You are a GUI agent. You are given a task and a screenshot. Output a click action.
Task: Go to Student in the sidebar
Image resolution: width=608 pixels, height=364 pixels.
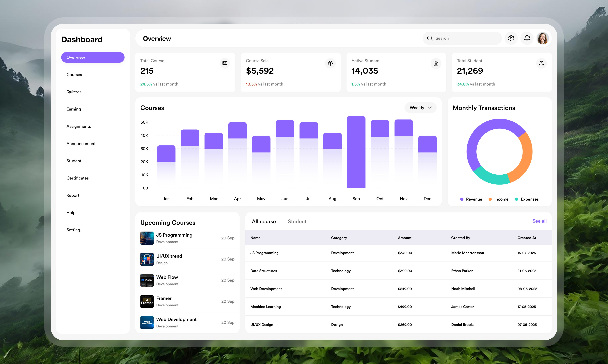click(74, 161)
